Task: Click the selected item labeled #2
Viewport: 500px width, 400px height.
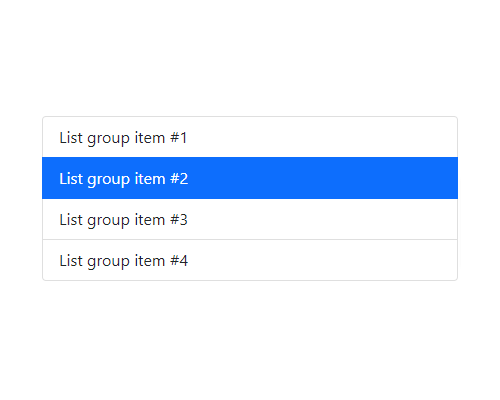Action: click(250, 178)
